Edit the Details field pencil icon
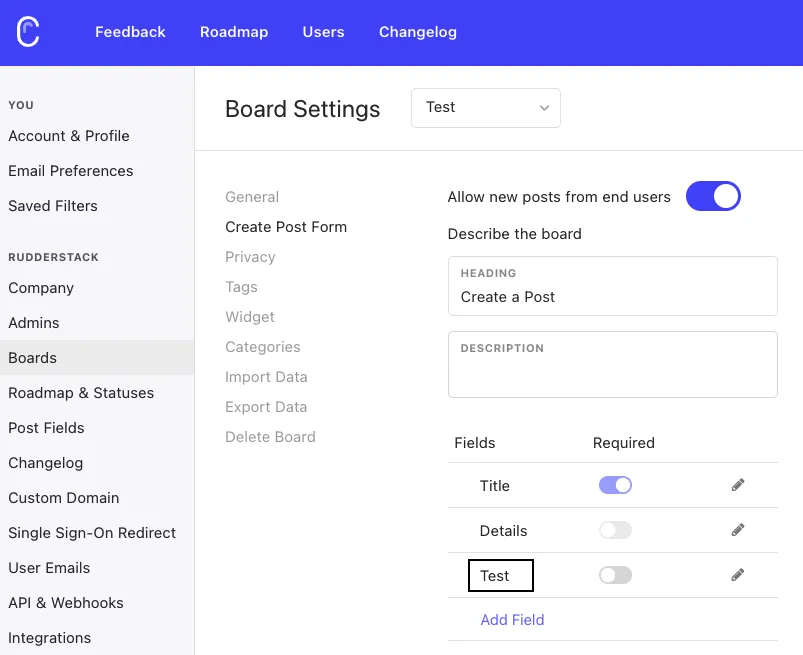This screenshot has width=803, height=655. click(737, 530)
